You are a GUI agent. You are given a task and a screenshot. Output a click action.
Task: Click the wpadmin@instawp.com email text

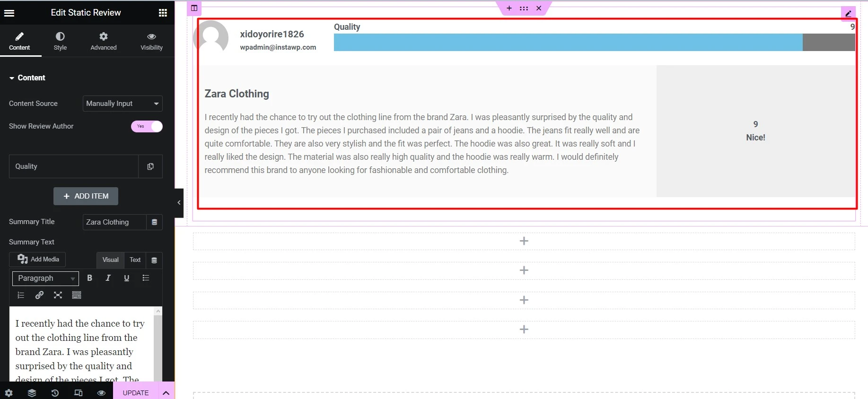click(278, 47)
